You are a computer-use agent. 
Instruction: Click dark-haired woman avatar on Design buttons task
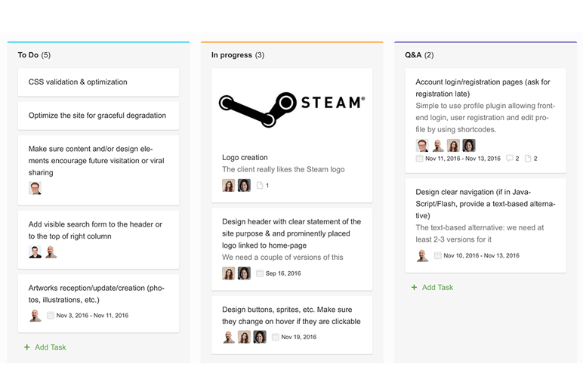click(x=260, y=337)
